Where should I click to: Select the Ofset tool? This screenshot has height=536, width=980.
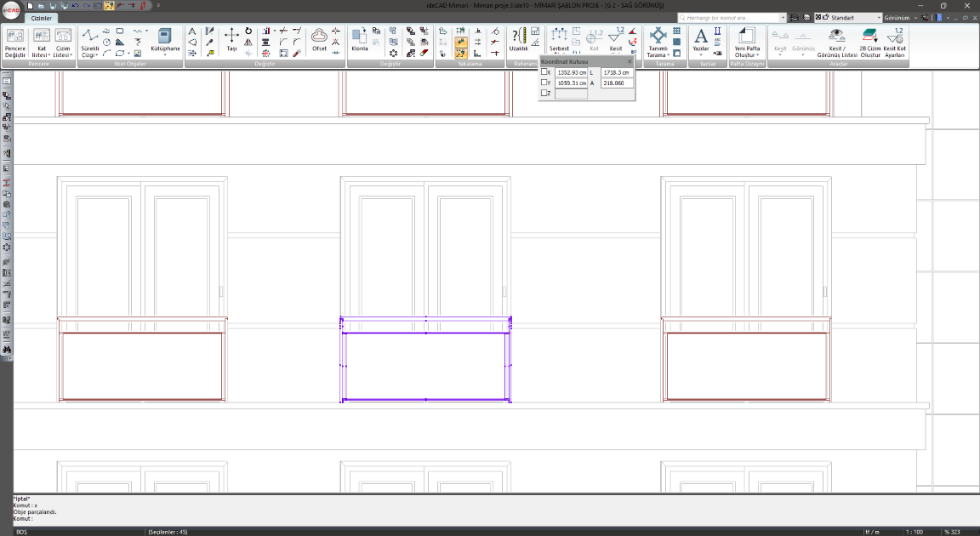(319, 39)
